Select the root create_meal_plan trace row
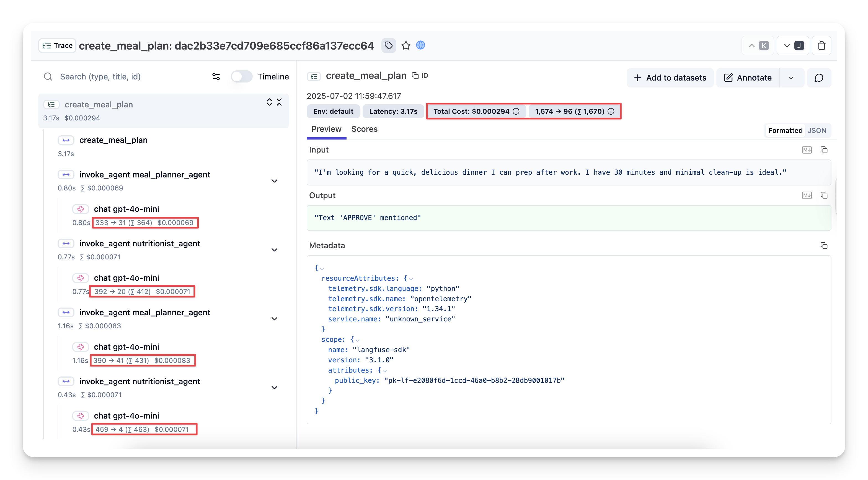The height and width of the screenshot is (480, 868). click(163, 110)
